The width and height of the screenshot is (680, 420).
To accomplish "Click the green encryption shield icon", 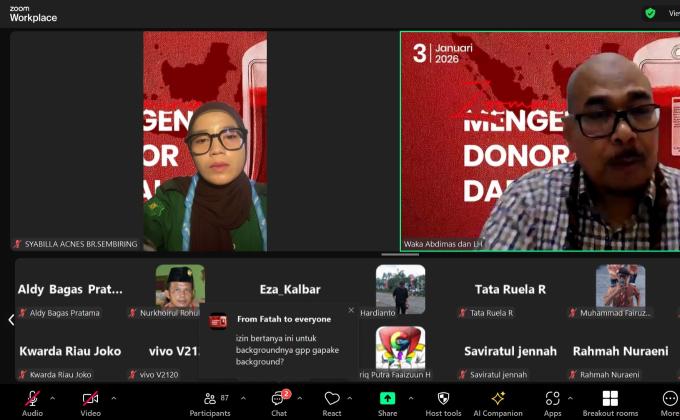I will click(x=650, y=13).
